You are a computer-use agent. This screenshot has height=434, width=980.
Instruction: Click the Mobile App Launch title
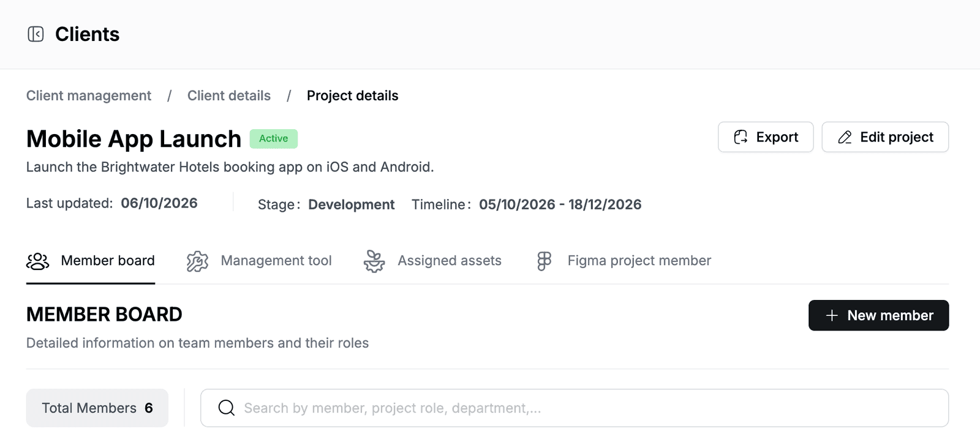[x=134, y=140]
